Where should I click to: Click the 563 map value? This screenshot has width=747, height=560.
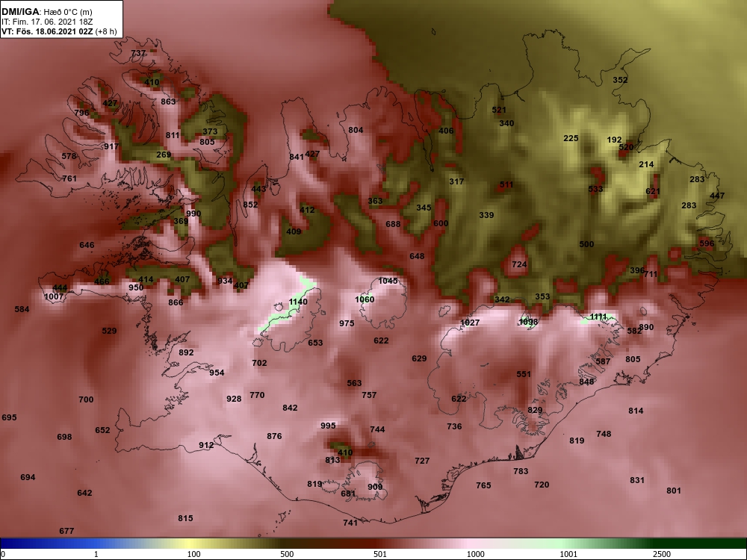pos(354,383)
